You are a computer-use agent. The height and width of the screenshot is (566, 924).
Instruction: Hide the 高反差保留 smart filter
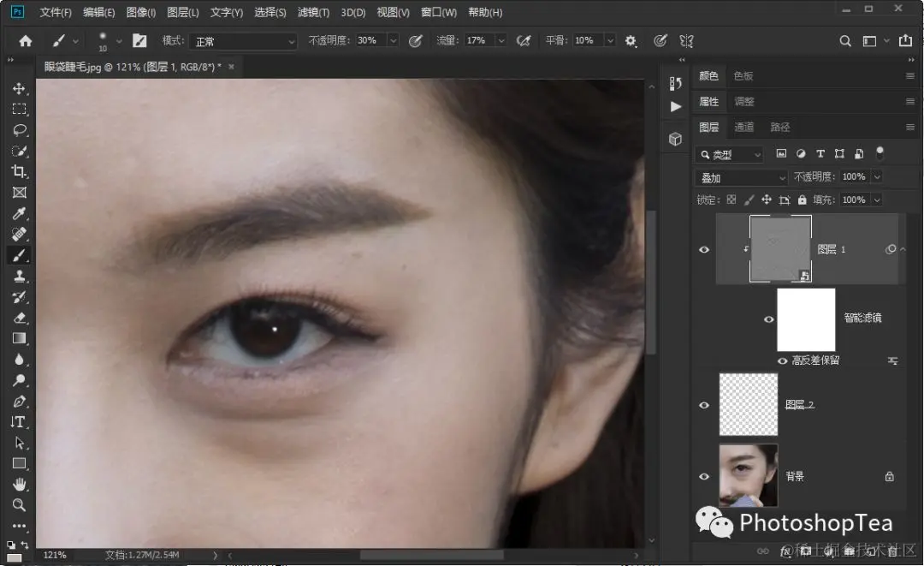tap(783, 361)
